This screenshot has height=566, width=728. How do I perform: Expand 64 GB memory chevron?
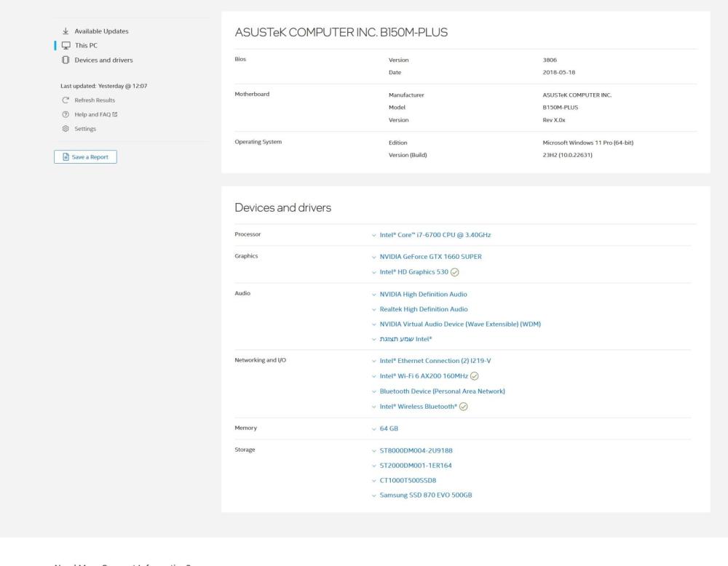pyautogui.click(x=373, y=429)
